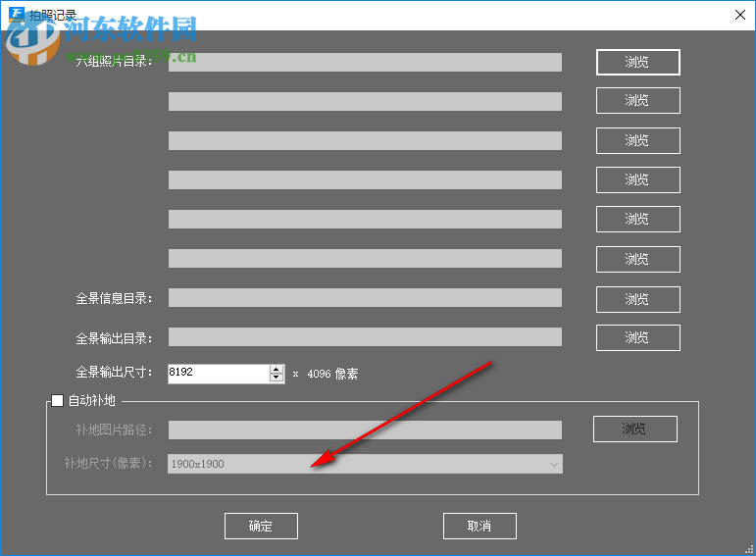
Task: Click the '4096 像素' height text
Action: 332,374
